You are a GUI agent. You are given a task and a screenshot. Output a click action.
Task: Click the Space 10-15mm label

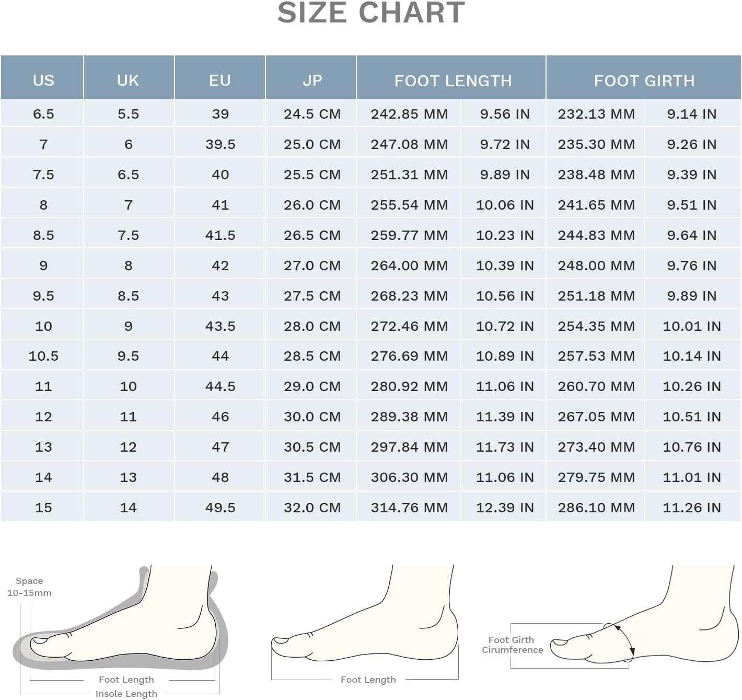tap(29, 587)
